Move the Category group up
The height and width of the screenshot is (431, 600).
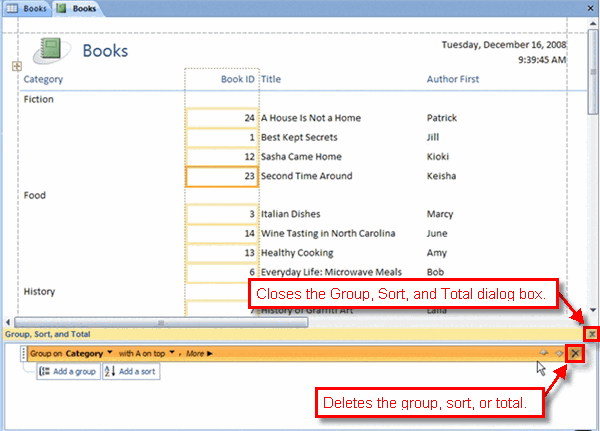(544, 353)
